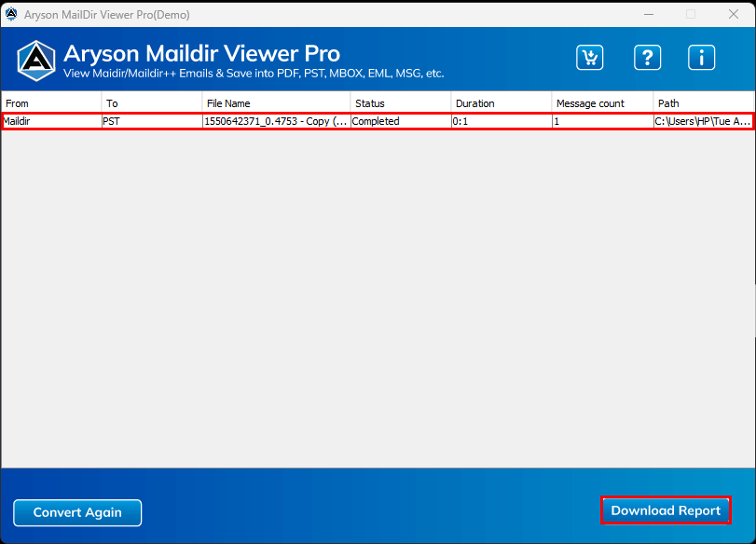Viewport: 756px width, 544px height.
Task: Minimize the Aryson MailDir Viewer window
Action: coord(649,15)
